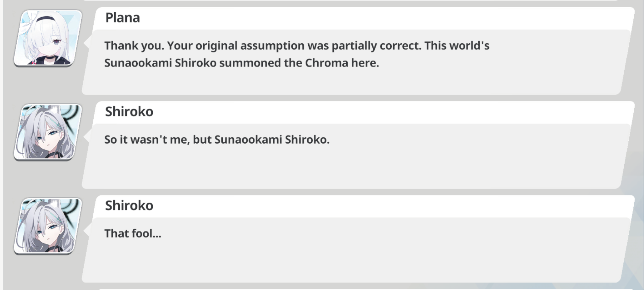Select the Shiroko name above "So it wasn't me"

coord(129,112)
